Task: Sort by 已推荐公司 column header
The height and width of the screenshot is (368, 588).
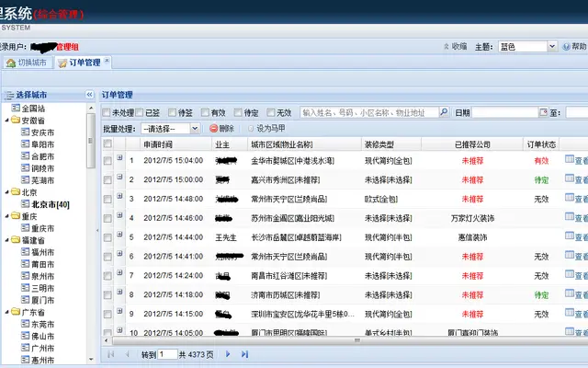Action: pyautogui.click(x=472, y=144)
